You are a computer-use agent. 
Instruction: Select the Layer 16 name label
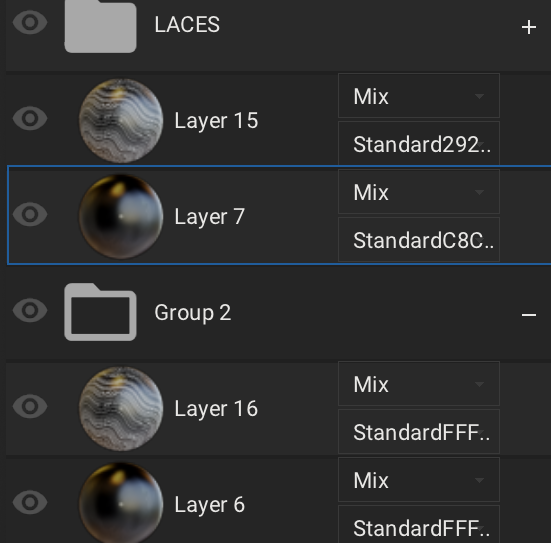pos(216,409)
